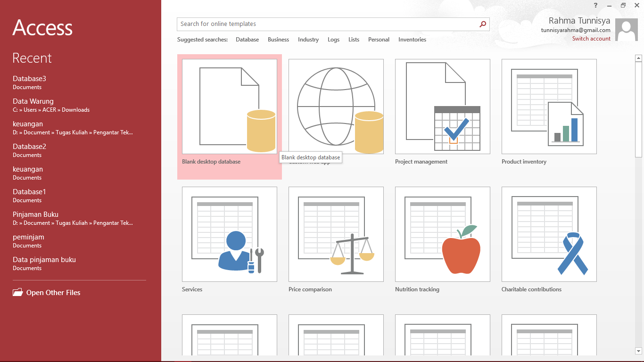Image resolution: width=644 pixels, height=362 pixels.
Task: Click the email tunnisyarahma@gmail.com
Action: 576,30
